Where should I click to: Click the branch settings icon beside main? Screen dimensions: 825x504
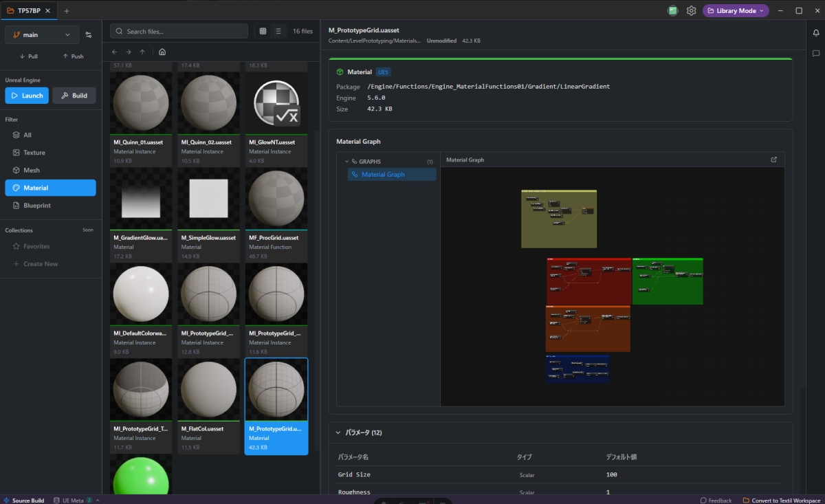point(89,34)
